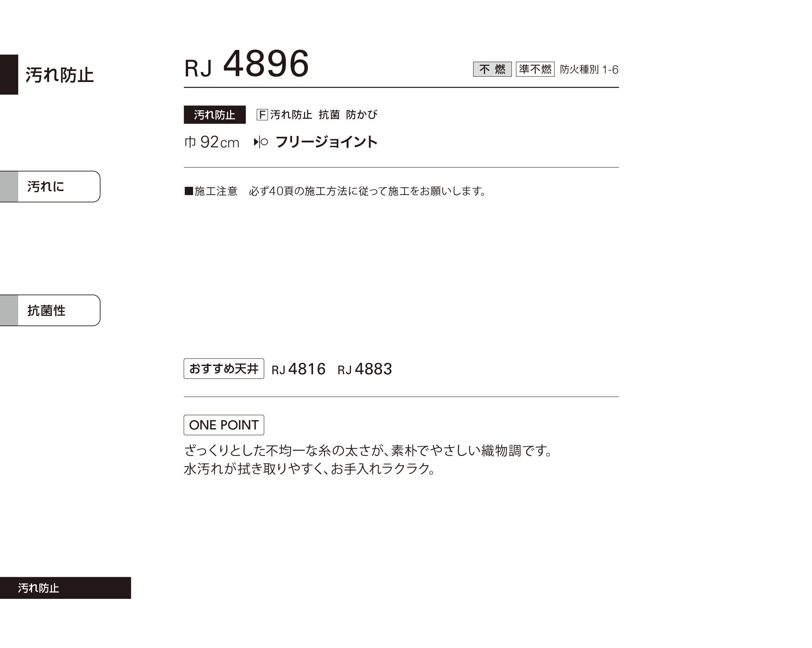Select the 抗菌性 side tab
The width and height of the screenshot is (812, 648).
click(x=50, y=310)
